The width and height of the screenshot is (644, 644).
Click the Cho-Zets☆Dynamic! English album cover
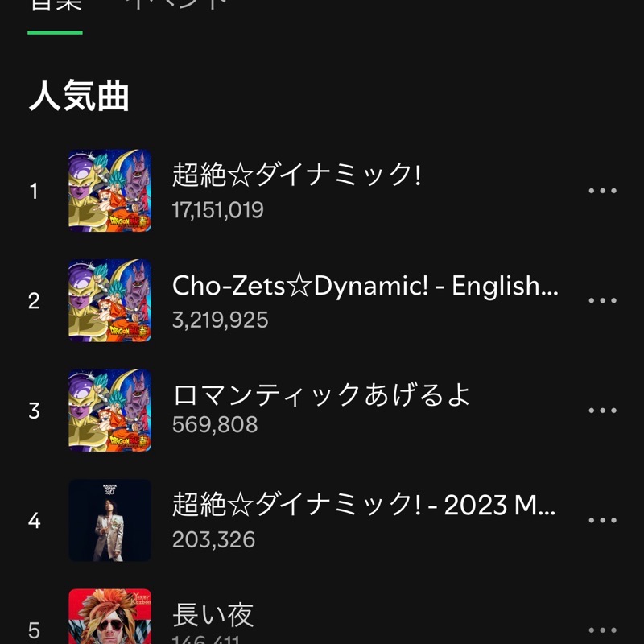tap(109, 301)
